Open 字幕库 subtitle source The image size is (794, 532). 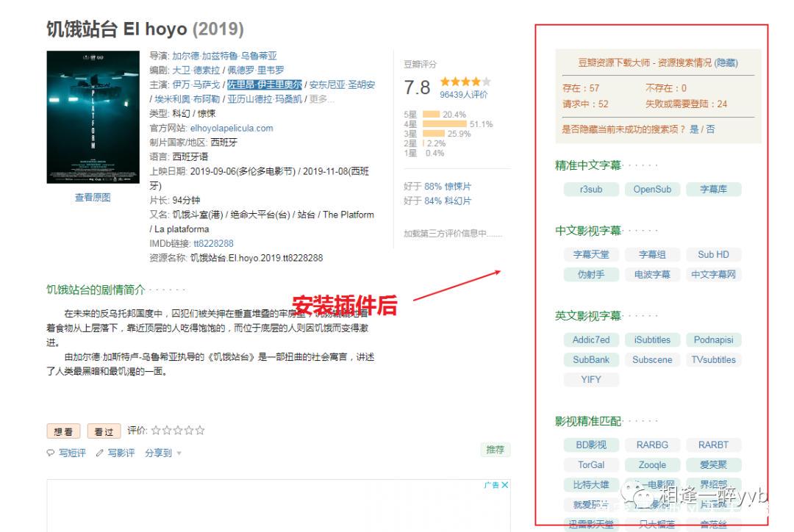[713, 190]
